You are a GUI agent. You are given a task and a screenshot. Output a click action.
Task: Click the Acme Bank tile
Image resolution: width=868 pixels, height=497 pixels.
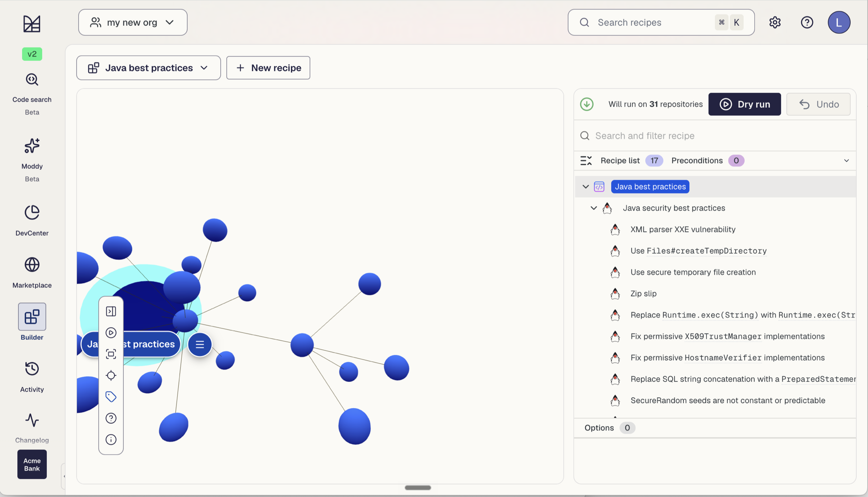click(x=32, y=464)
